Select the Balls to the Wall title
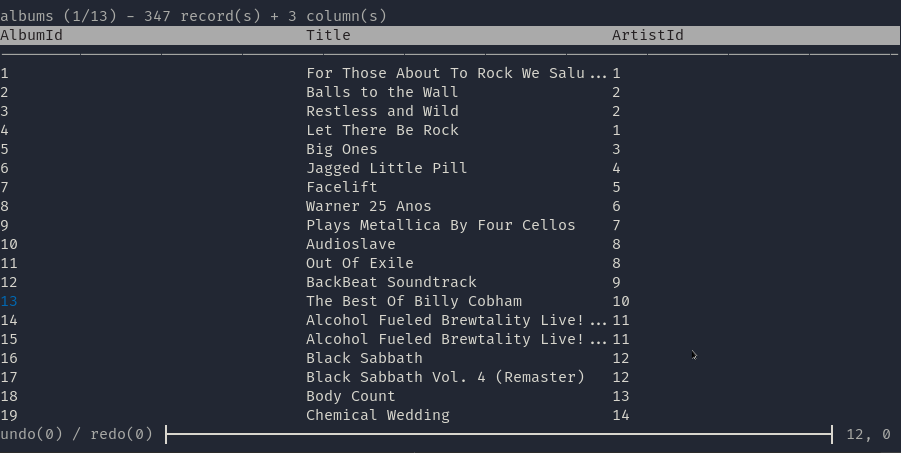Screen dimensions: 901x453 [x=382, y=92]
